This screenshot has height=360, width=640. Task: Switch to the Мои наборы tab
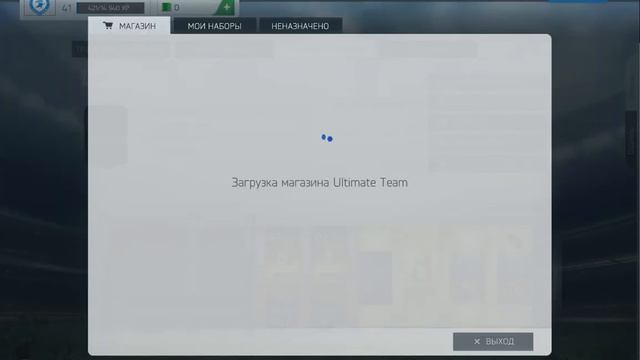[214, 26]
